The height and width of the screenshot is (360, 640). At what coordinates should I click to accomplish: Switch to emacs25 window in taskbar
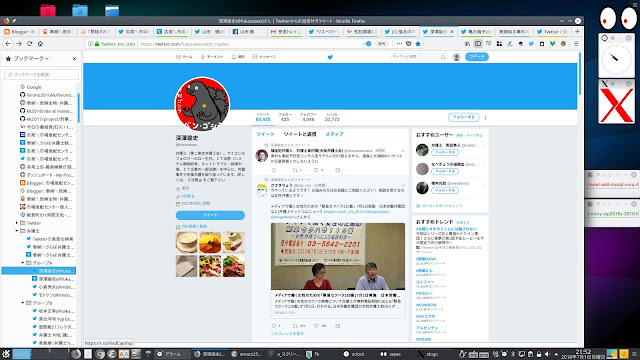tap(247, 354)
